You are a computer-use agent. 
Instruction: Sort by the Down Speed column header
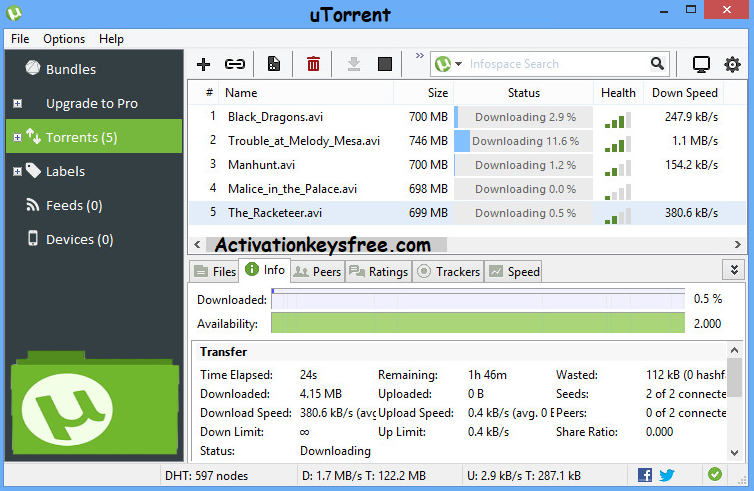tap(684, 93)
